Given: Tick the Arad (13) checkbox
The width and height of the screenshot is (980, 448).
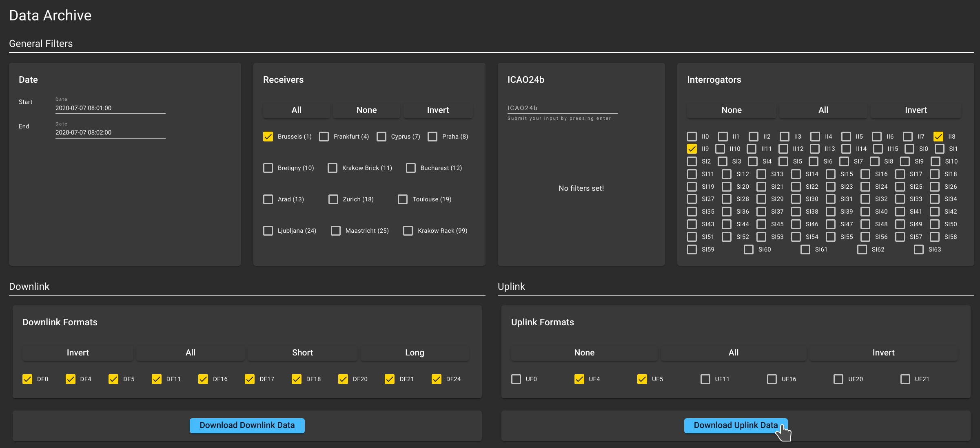Looking at the screenshot, I should pos(268,199).
